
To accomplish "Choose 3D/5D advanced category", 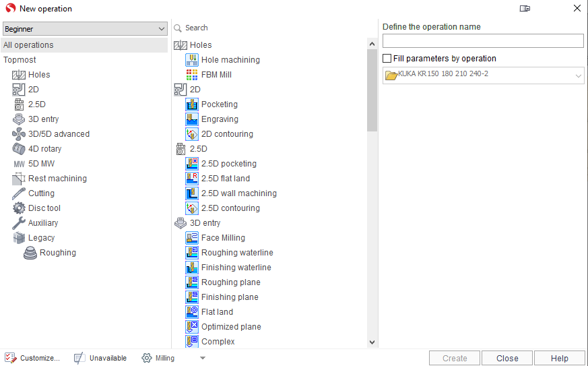I will pyautogui.click(x=51, y=134).
